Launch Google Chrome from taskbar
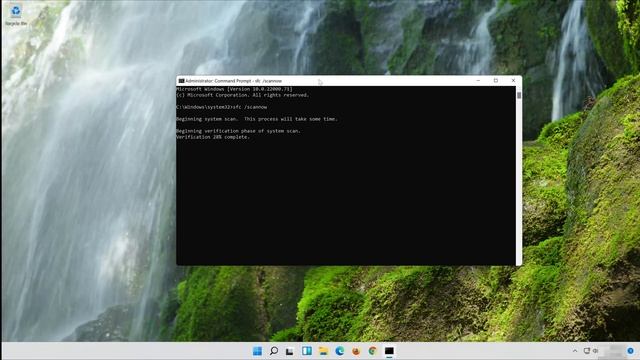Viewport: 640px width, 360px height. tap(373, 351)
